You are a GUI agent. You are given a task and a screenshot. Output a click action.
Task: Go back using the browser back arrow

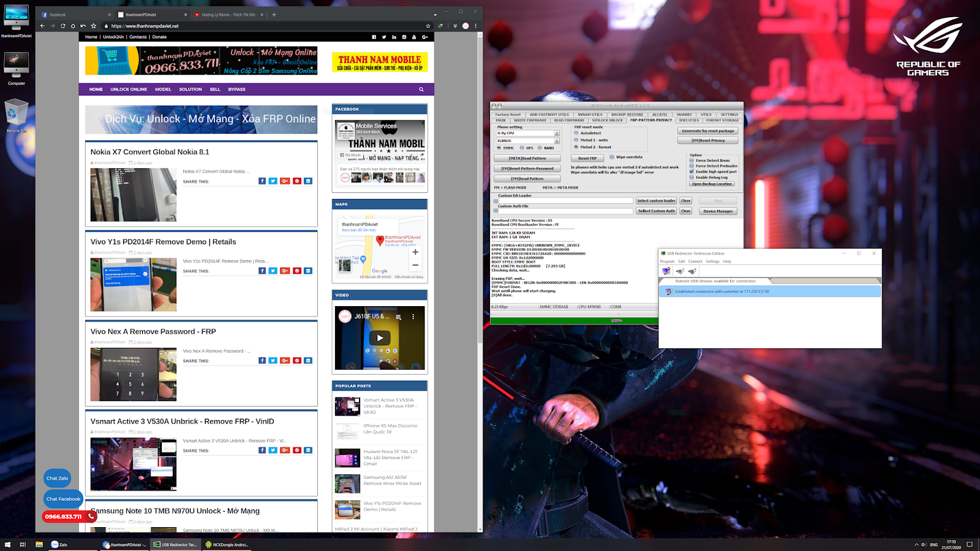click(42, 26)
